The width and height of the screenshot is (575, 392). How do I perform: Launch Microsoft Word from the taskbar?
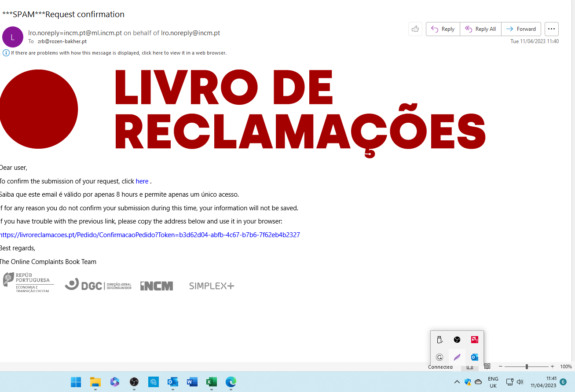click(x=192, y=382)
